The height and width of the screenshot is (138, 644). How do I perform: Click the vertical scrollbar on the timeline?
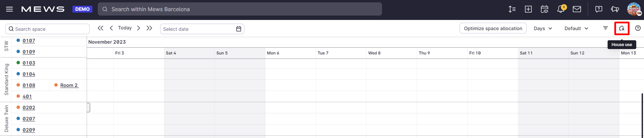(x=642, y=115)
